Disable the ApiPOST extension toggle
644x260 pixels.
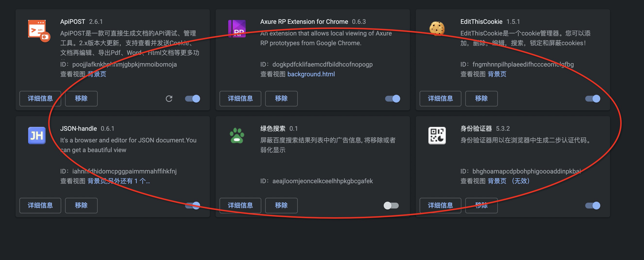coord(193,99)
